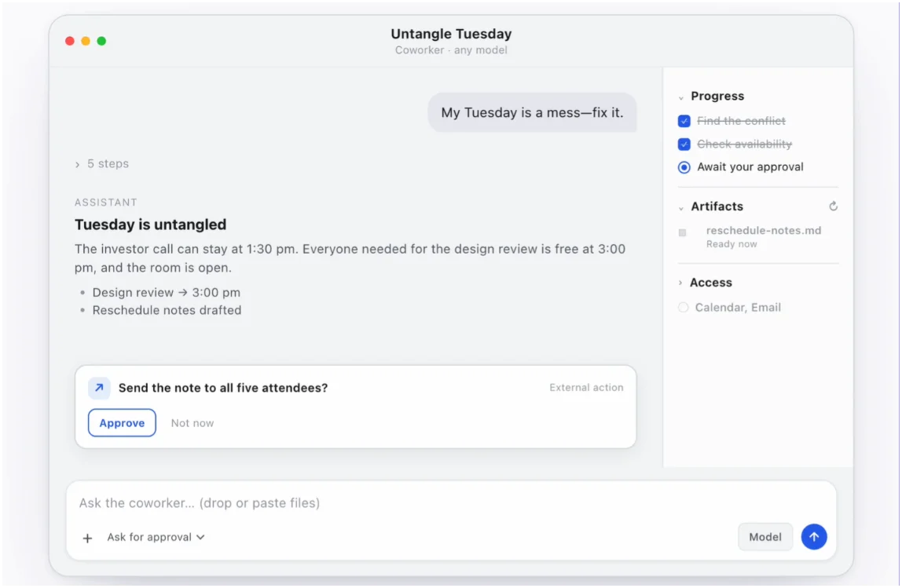Collapse the Artifacts section

681,208
